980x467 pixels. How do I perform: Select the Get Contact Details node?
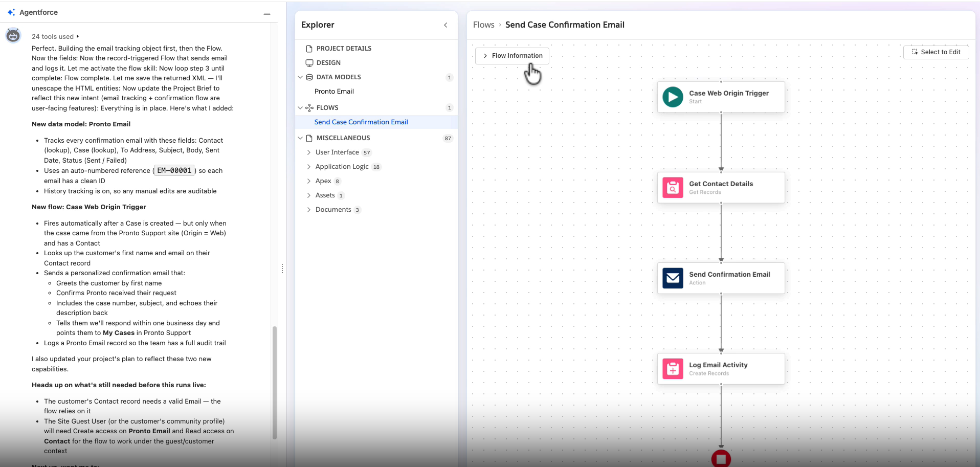tap(721, 188)
